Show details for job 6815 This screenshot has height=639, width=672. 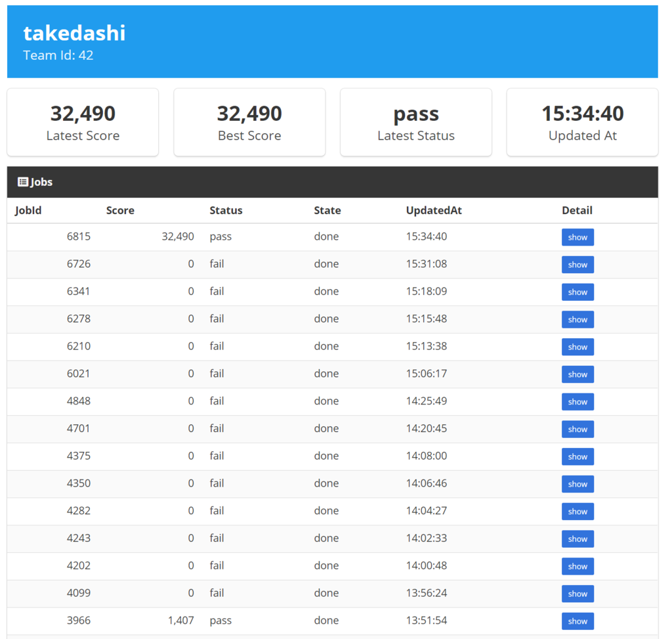coord(577,237)
